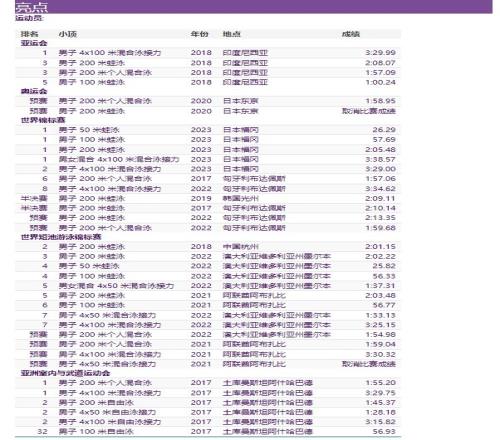The width and height of the screenshot is (500, 440).
Task: Select the 1:55.20 result cell
Action: pyautogui.click(x=380, y=383)
